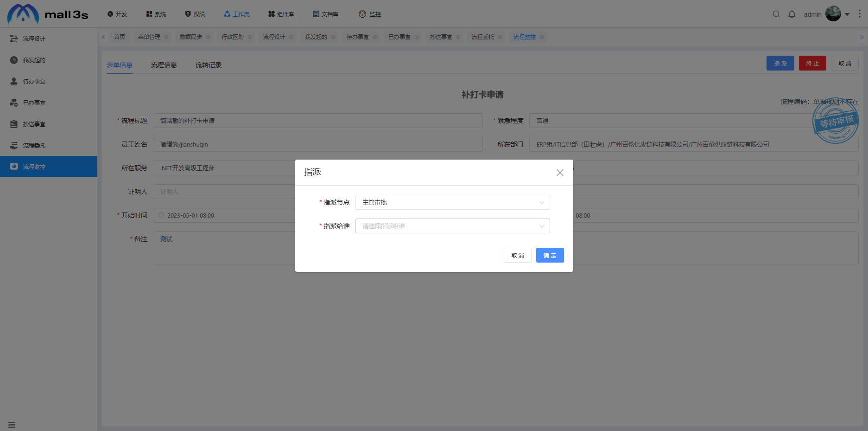Open the 文档库 top menu

tap(326, 14)
